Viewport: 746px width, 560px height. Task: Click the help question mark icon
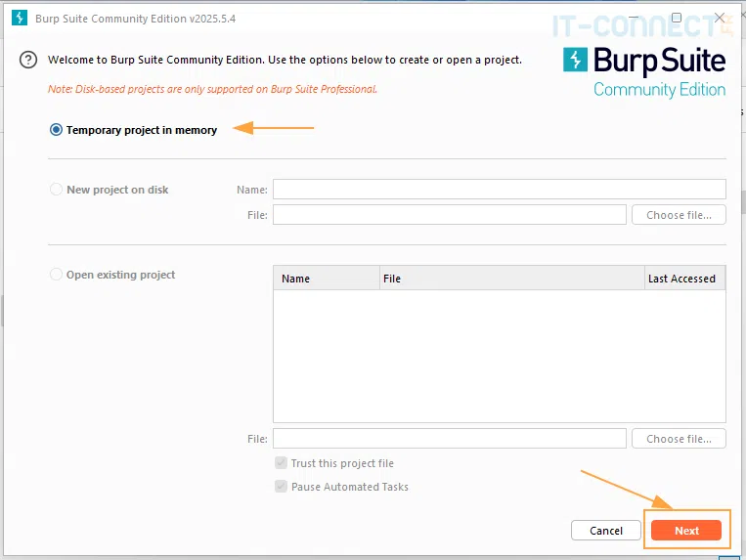[x=28, y=60]
